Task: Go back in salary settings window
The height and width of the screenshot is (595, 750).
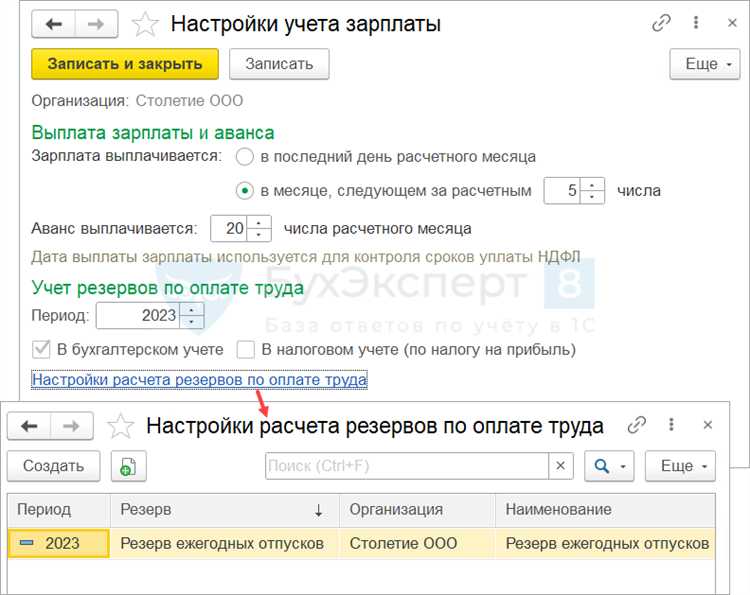Action: [54, 24]
